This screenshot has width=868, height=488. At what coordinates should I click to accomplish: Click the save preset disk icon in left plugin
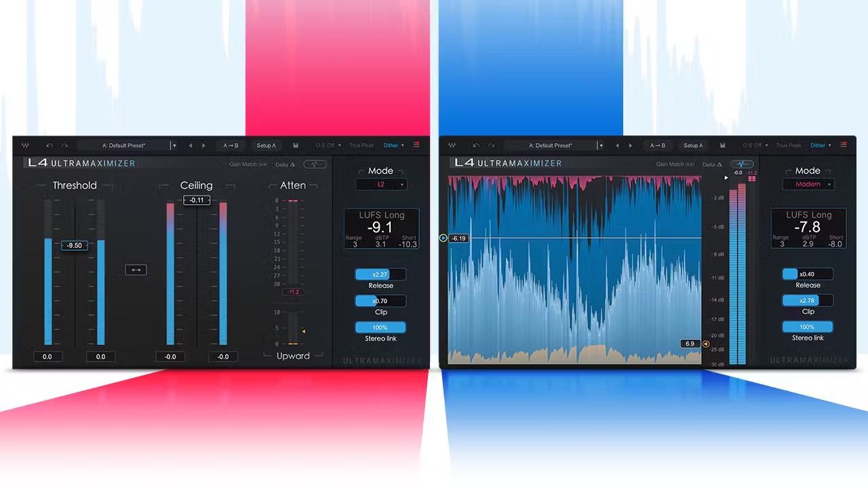pyautogui.click(x=296, y=146)
